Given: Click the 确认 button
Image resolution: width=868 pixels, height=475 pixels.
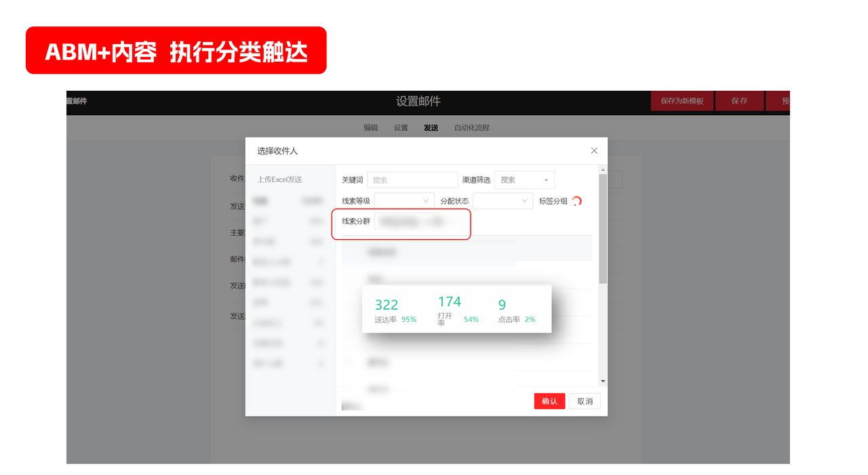Looking at the screenshot, I should pos(549,401).
